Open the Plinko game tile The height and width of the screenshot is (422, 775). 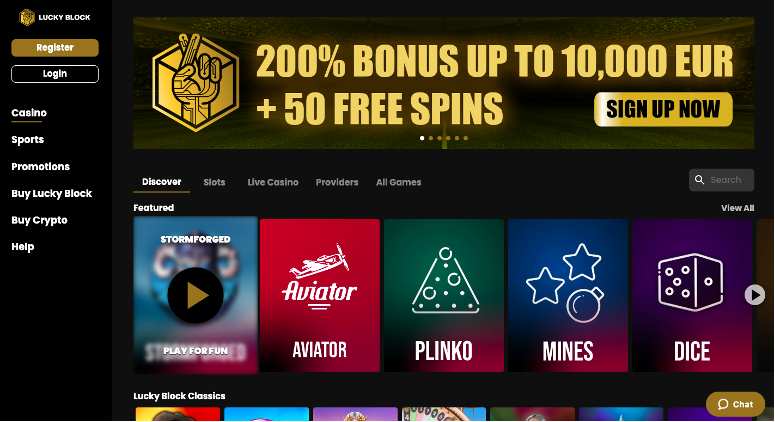pyautogui.click(x=444, y=295)
